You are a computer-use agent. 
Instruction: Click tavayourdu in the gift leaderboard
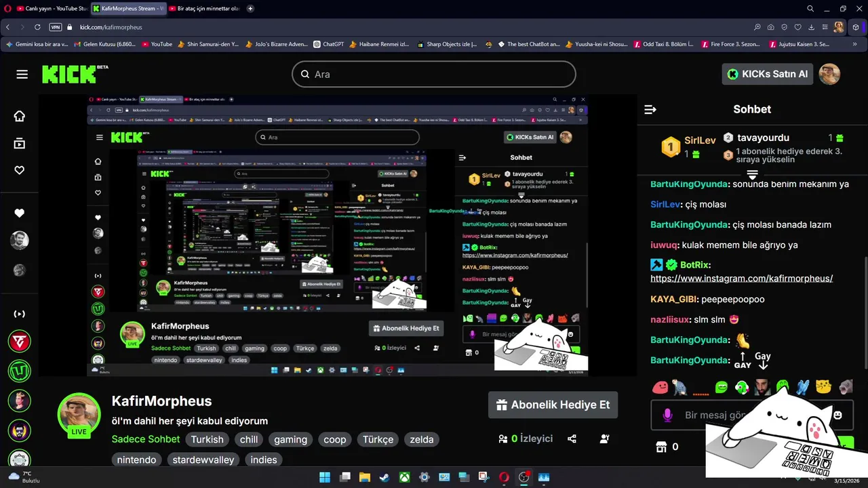tap(763, 138)
